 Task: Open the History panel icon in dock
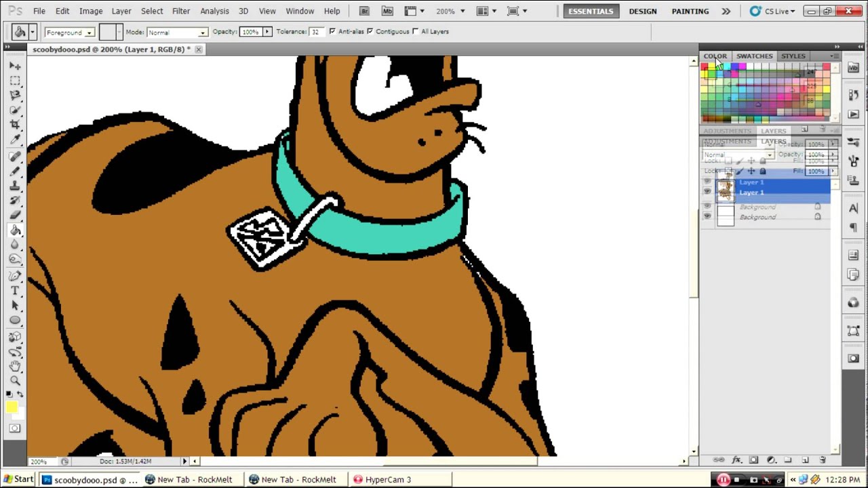[853, 96]
